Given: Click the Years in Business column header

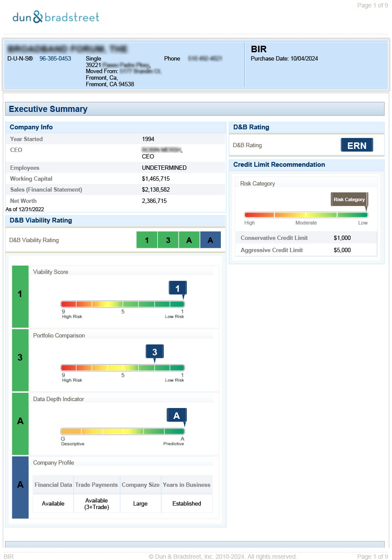Looking at the screenshot, I should coord(186,485).
